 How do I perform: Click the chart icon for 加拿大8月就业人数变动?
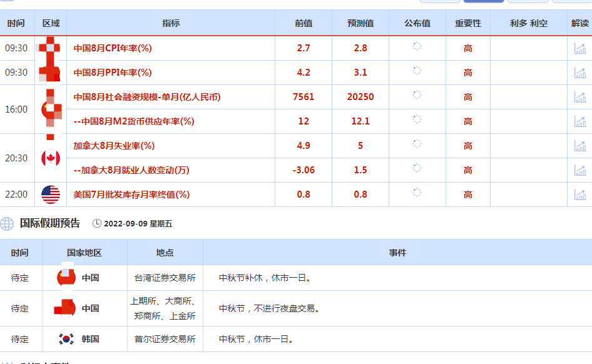pos(580,170)
